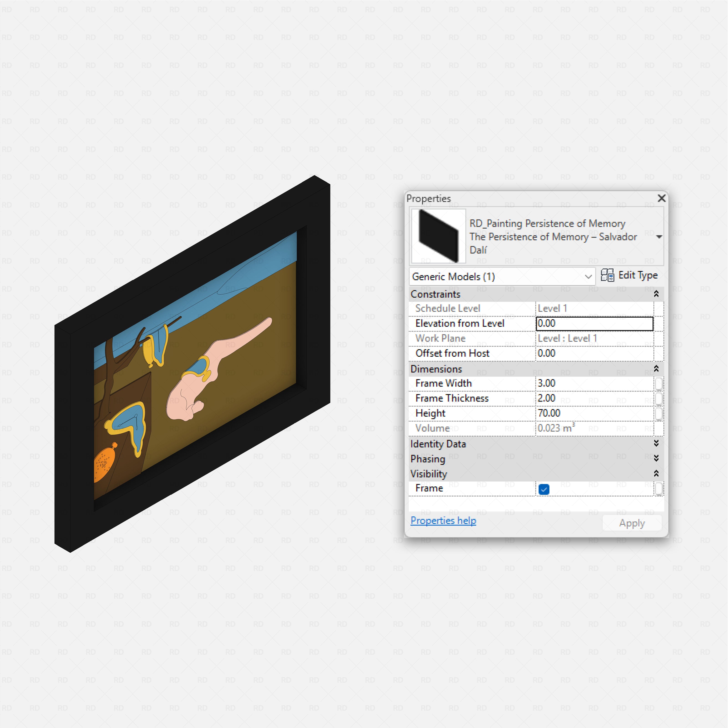Viewport: 728px width, 728px height.
Task: Click the associate parameter button beside Frame Width
Action: 659,383
